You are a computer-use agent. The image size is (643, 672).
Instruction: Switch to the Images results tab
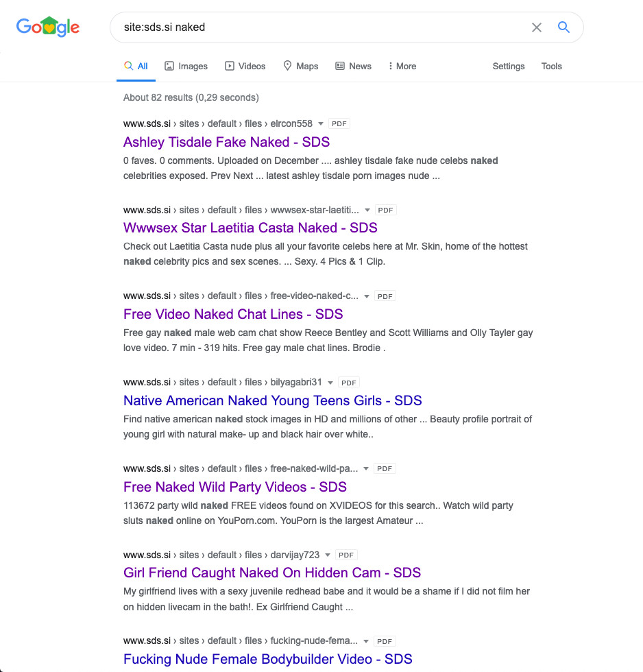pyautogui.click(x=186, y=66)
